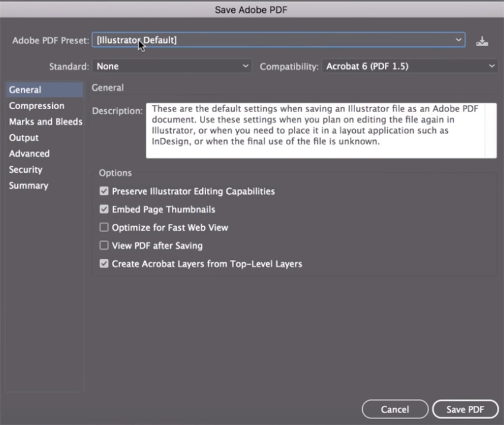Expand the Standard dropdown set to None

173,66
